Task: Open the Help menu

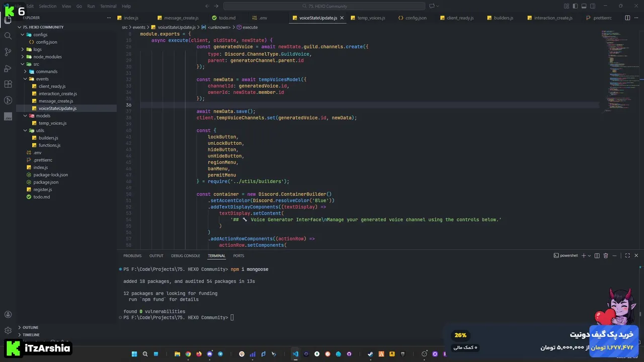Action: tap(126, 6)
